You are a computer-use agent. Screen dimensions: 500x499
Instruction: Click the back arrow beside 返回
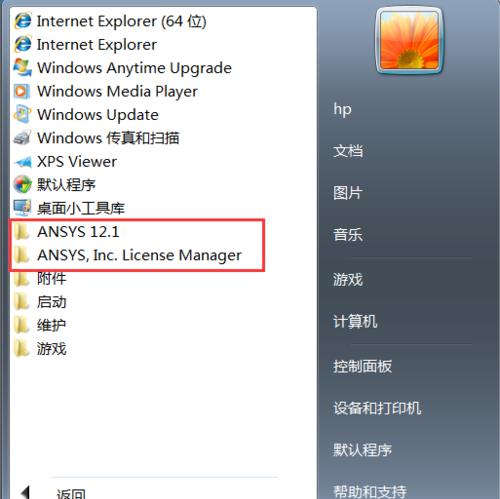(x=25, y=493)
